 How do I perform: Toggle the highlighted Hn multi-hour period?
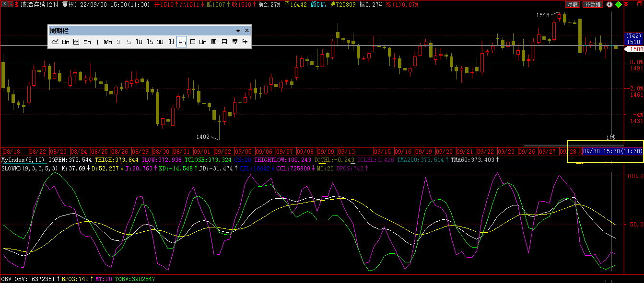pos(182,42)
